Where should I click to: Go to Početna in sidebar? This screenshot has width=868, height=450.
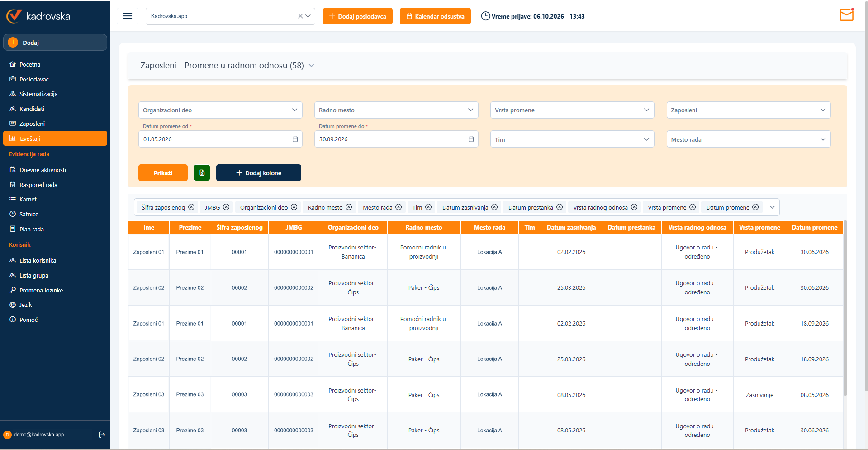coord(55,64)
